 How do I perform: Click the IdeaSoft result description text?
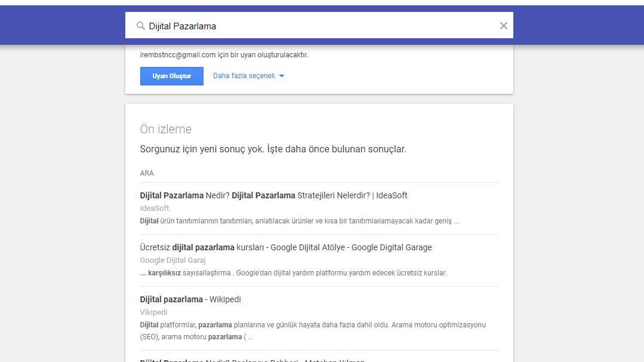(x=299, y=220)
